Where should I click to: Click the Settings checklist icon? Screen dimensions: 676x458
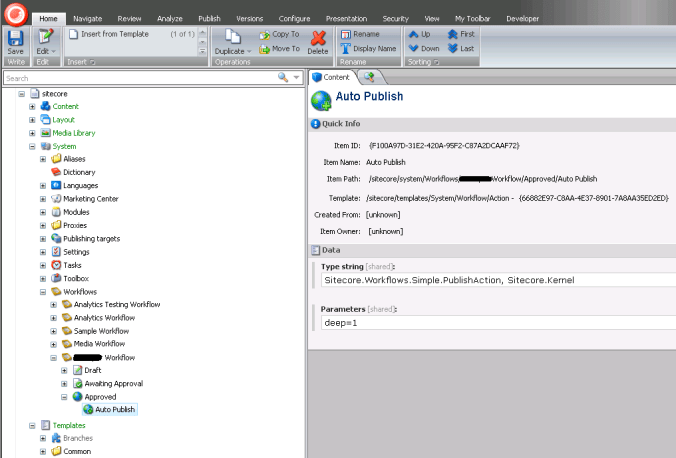(x=56, y=251)
